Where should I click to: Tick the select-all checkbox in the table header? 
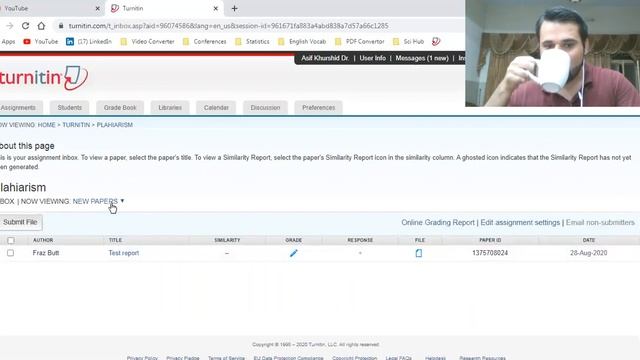tap(11, 240)
